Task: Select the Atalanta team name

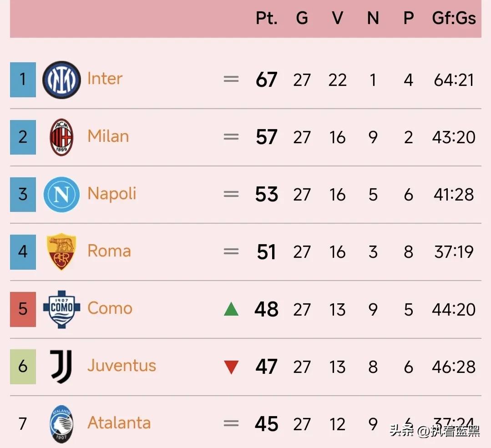Action: [x=119, y=423]
